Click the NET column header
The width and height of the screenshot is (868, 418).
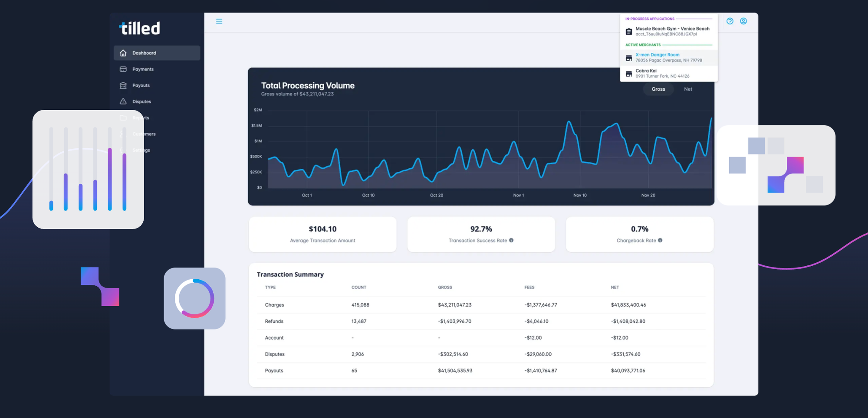[x=615, y=287]
